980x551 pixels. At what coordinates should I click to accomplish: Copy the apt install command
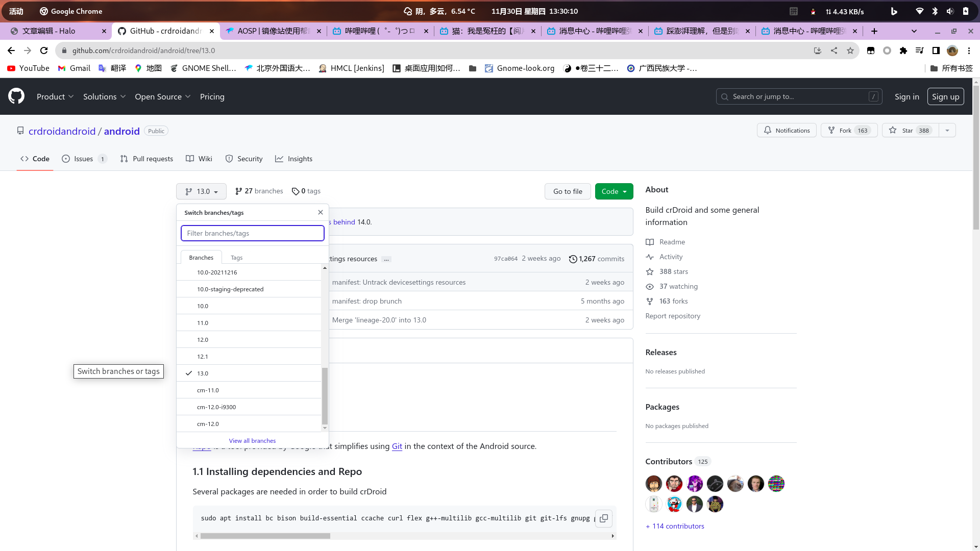[x=604, y=518]
